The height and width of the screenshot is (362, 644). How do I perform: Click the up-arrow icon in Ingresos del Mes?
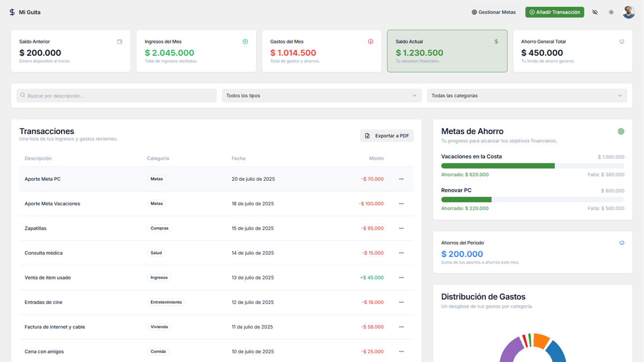245,41
